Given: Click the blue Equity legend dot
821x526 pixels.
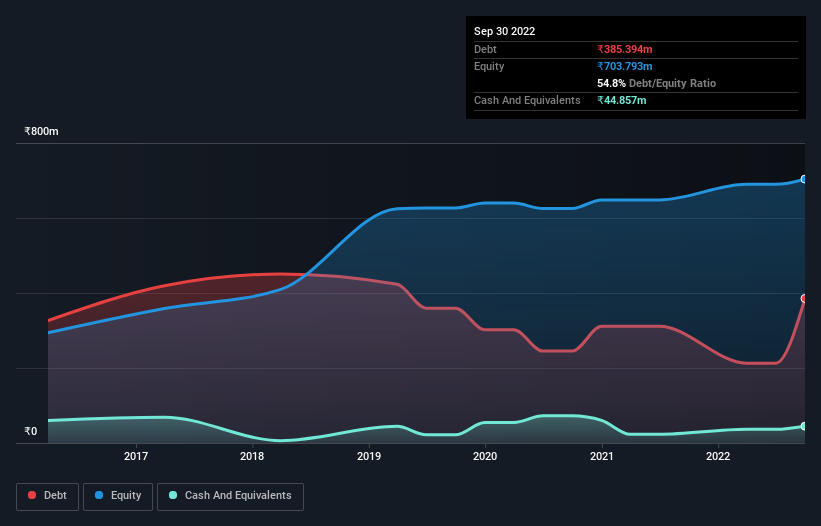Looking at the screenshot, I should (x=99, y=495).
